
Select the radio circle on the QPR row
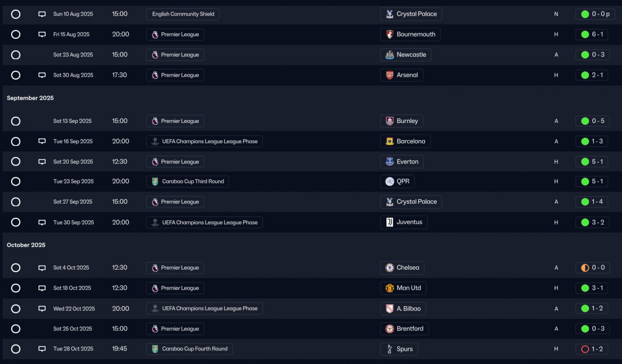click(x=16, y=182)
